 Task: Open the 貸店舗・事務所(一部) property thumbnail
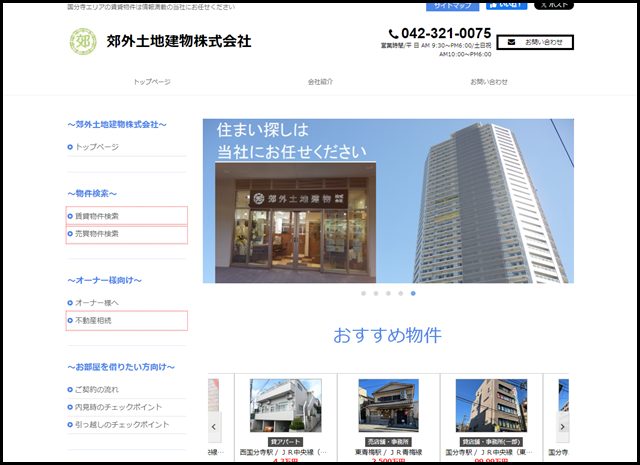491,405
